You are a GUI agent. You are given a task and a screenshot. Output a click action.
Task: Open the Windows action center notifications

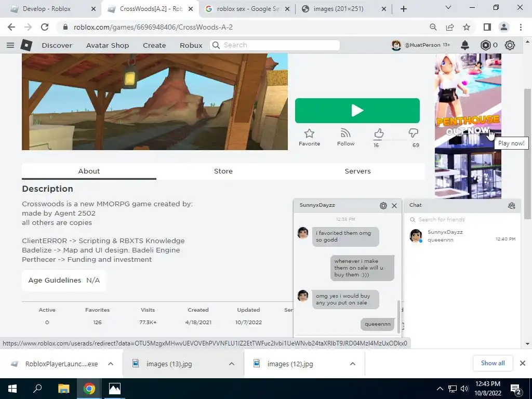pyautogui.click(x=516, y=389)
